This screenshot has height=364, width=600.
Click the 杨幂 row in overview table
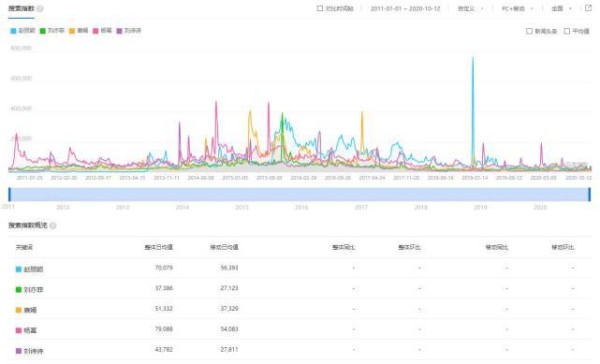(x=300, y=330)
